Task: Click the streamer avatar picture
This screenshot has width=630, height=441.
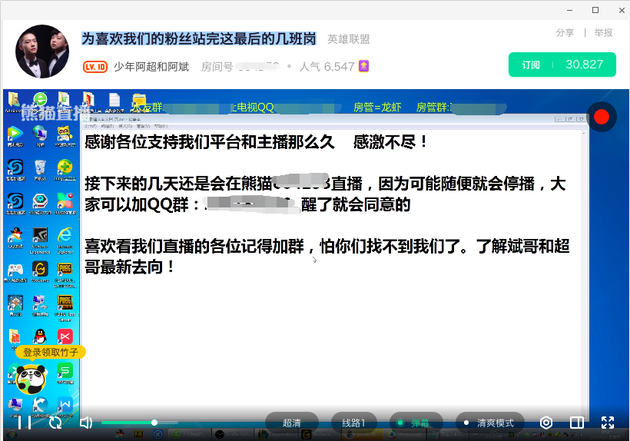Action: point(42,53)
